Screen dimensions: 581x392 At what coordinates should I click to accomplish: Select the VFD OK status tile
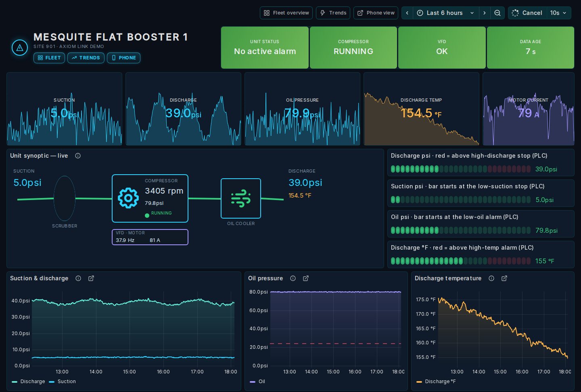coord(442,48)
